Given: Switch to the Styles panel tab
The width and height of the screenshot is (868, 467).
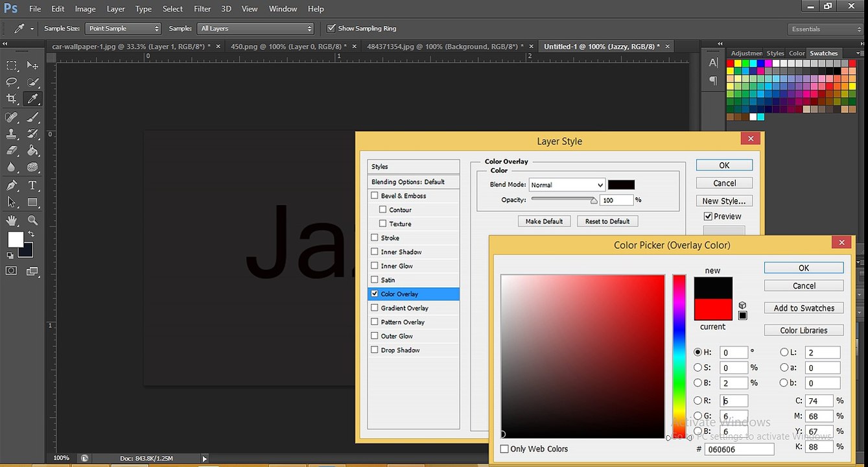Looking at the screenshot, I should (775, 53).
